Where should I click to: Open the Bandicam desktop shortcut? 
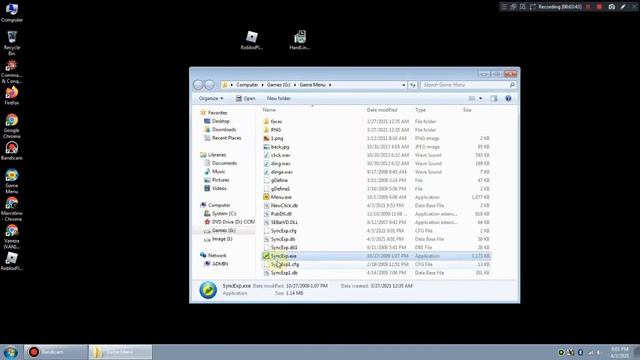coord(12,150)
